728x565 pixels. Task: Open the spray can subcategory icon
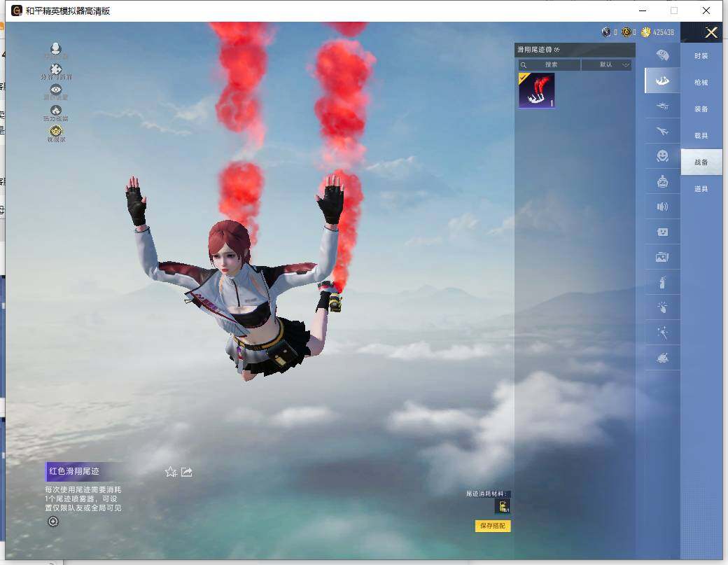(x=662, y=282)
